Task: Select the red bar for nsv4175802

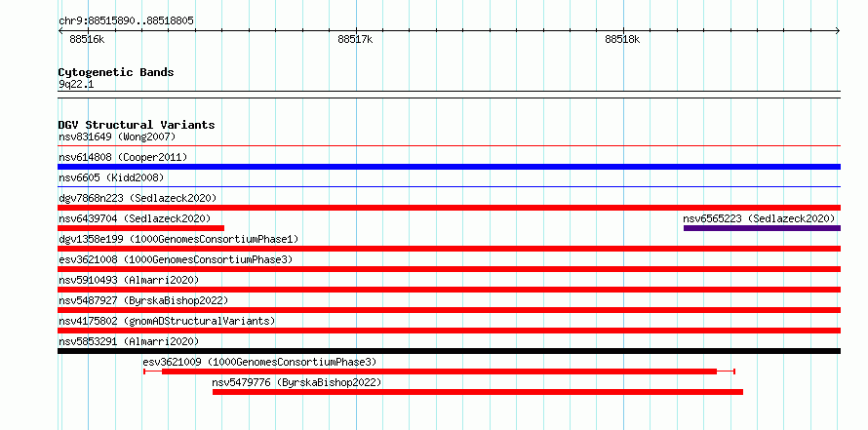Action: pyautogui.click(x=450, y=331)
